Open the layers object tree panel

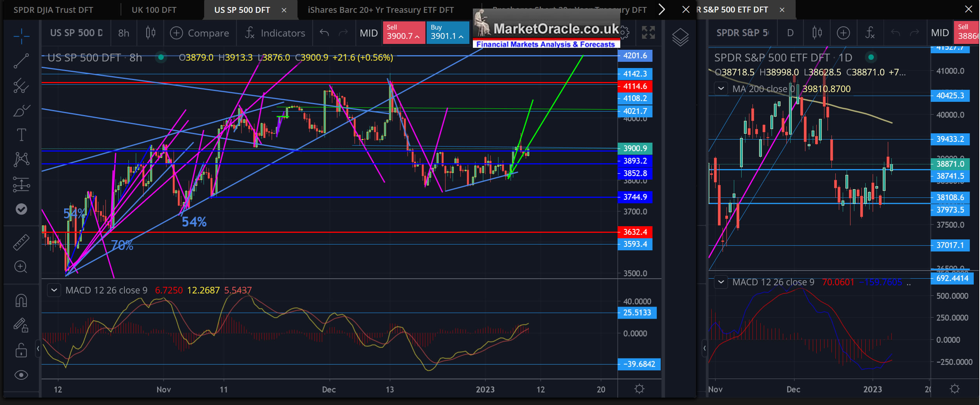point(680,37)
